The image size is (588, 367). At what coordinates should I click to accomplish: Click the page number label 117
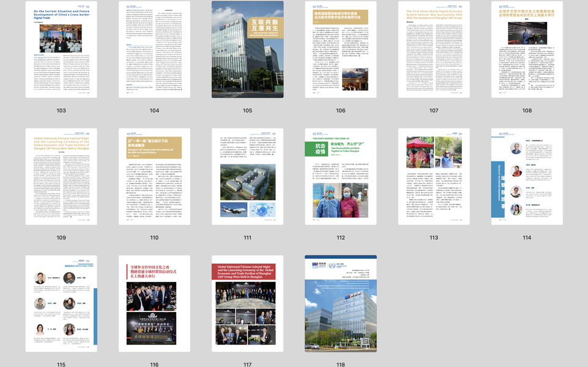pos(248,365)
